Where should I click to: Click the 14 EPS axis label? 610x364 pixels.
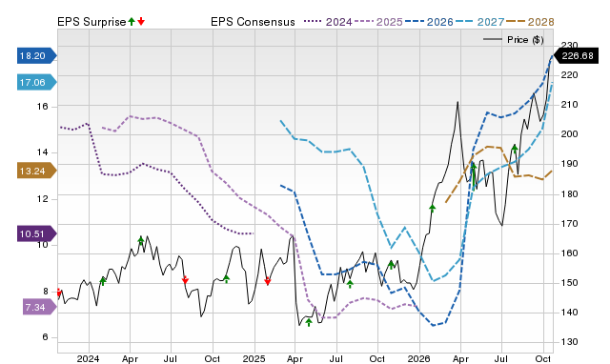coord(42,152)
